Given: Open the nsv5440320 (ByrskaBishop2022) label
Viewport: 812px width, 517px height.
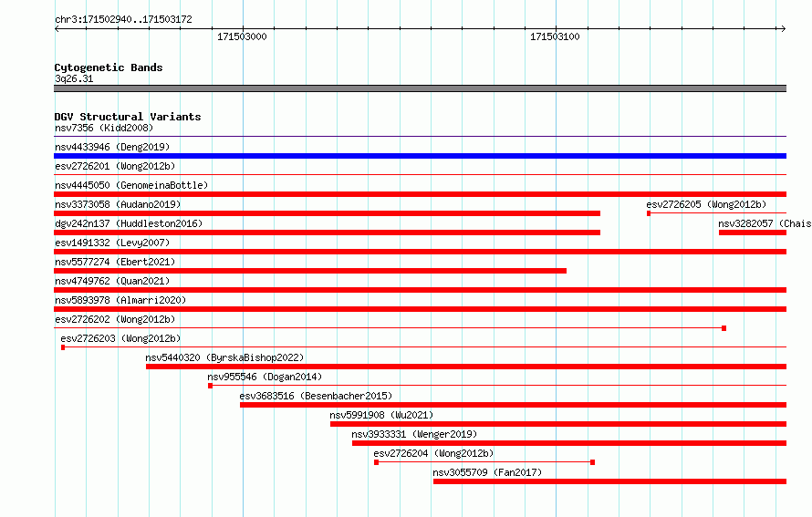Looking at the screenshot, I should [224, 357].
